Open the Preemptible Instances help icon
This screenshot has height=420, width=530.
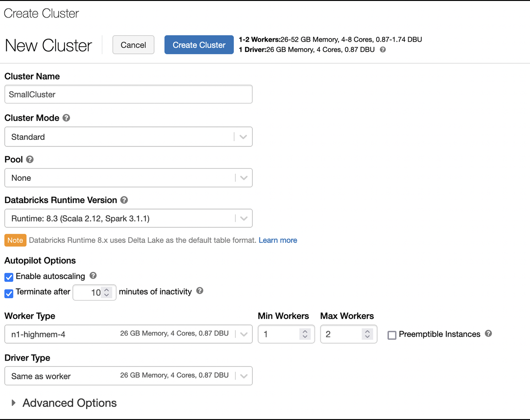(x=488, y=333)
